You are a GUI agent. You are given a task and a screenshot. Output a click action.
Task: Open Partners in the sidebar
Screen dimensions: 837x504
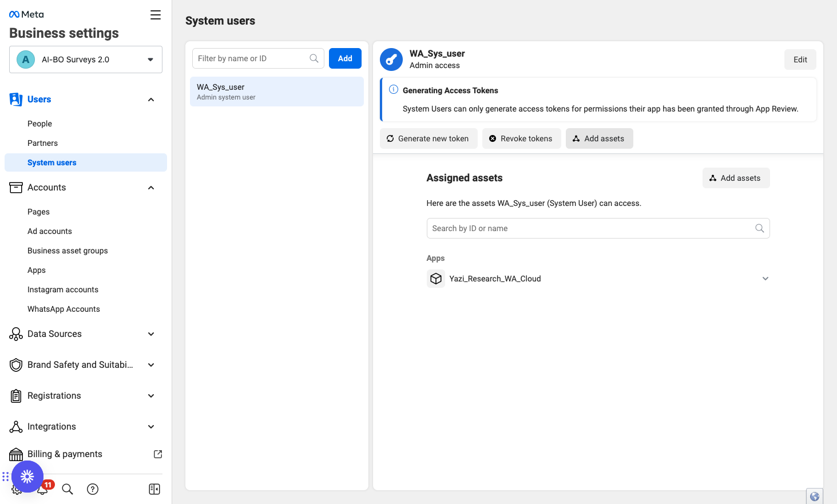tap(42, 143)
